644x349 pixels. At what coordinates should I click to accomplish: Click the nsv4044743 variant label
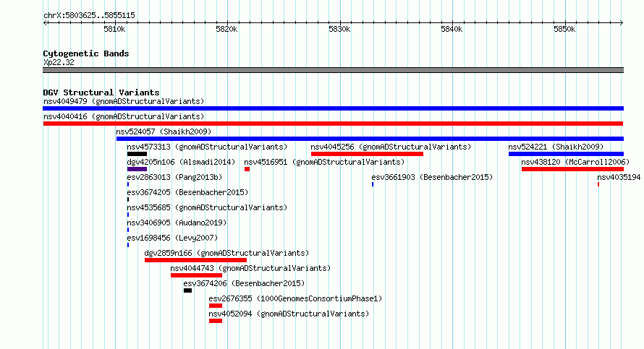(x=250, y=268)
